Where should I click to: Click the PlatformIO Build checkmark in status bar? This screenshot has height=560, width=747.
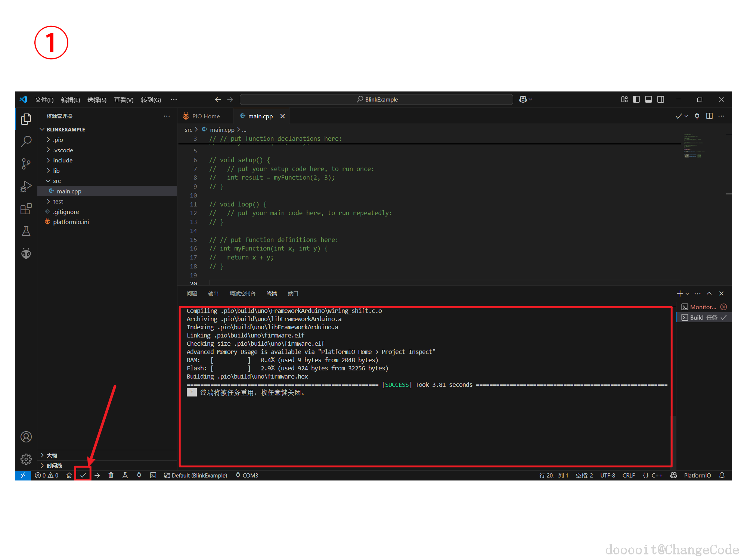[83, 475]
